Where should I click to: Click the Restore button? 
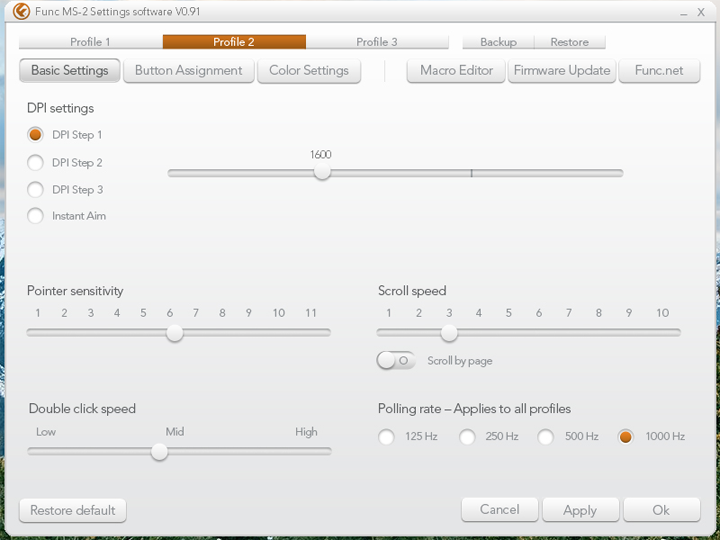569,42
